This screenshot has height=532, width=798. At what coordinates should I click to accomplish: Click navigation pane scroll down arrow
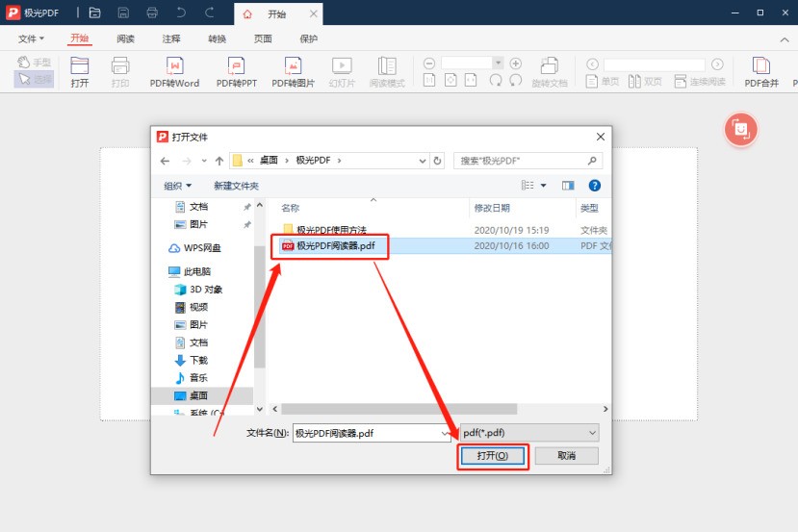point(260,409)
